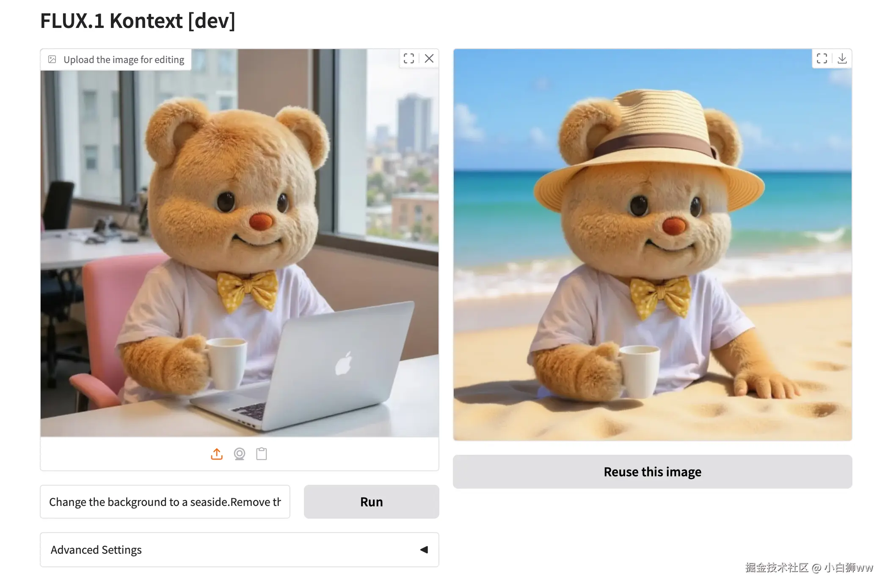This screenshot has height=588, width=888.
Task: Click the orange upload file icon
Action: click(x=217, y=454)
